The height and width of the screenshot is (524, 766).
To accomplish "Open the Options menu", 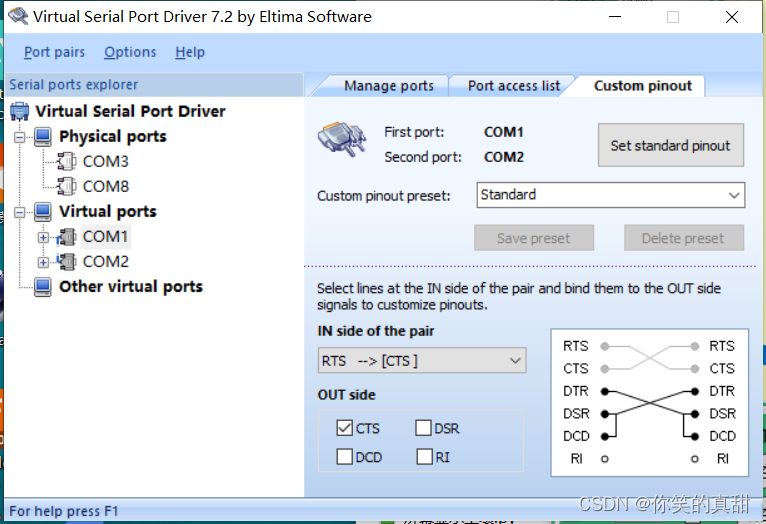I will 130,52.
